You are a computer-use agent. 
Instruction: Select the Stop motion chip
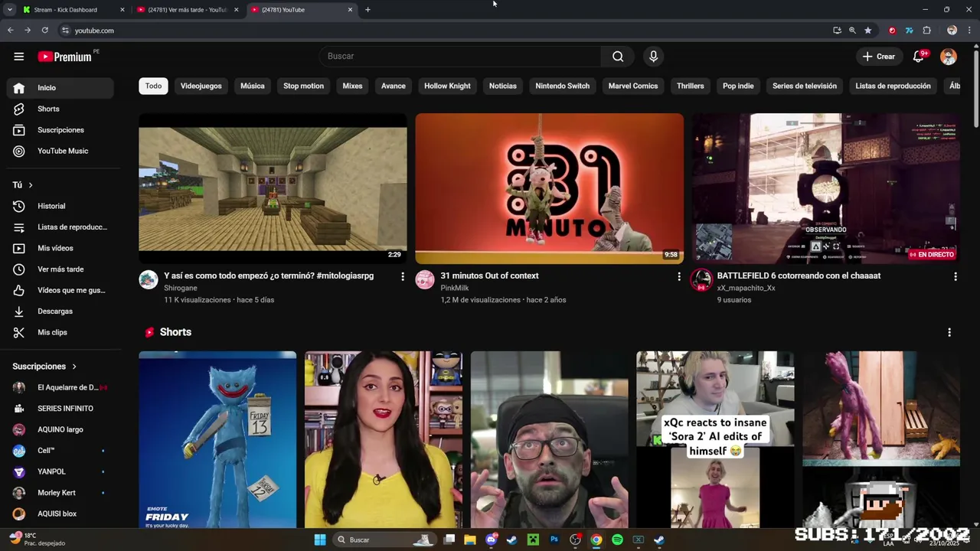pos(303,86)
